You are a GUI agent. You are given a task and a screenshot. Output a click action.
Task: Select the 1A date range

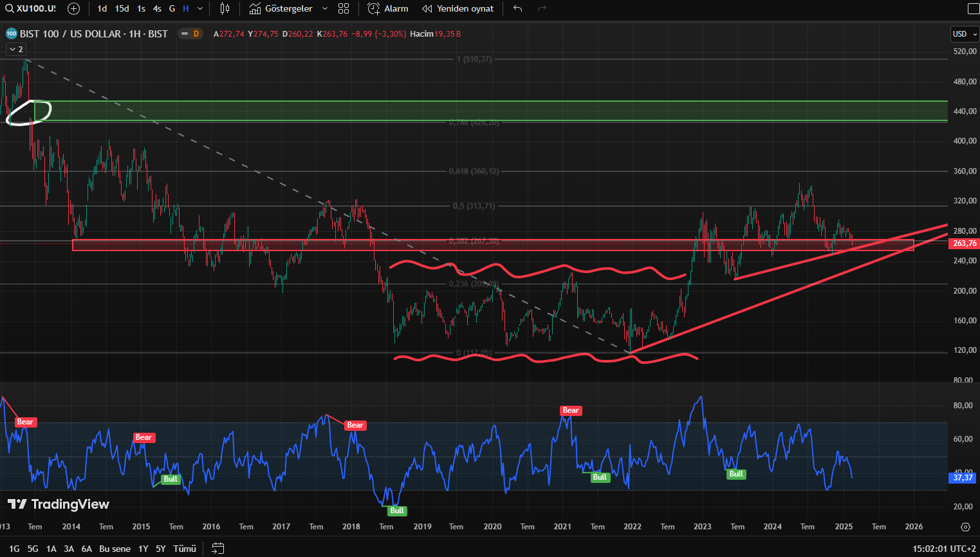[51, 549]
